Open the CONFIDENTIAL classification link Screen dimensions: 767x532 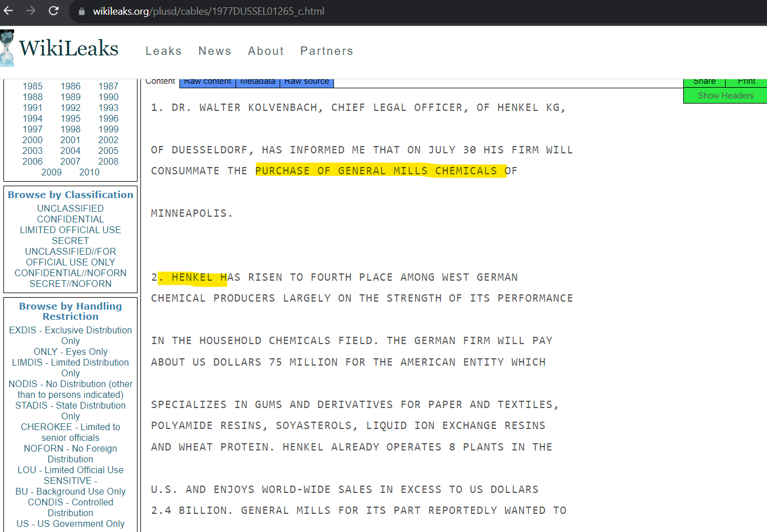click(x=71, y=219)
